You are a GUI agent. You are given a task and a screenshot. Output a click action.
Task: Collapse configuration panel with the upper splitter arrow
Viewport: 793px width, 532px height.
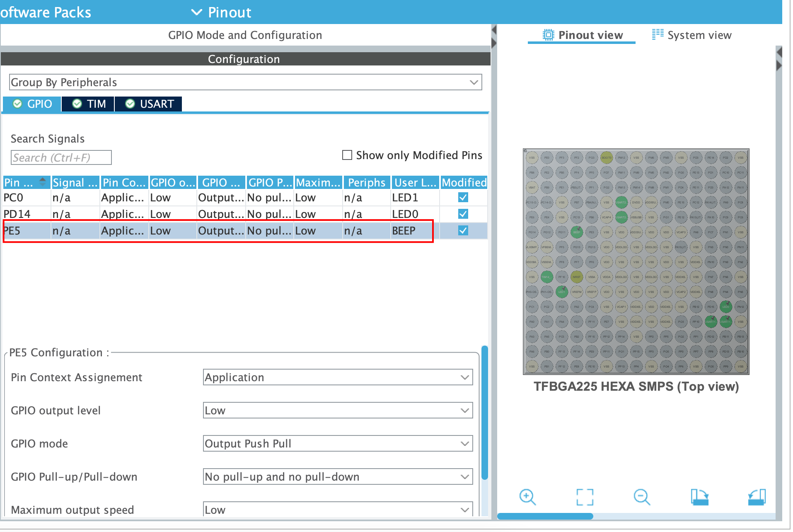(x=494, y=30)
